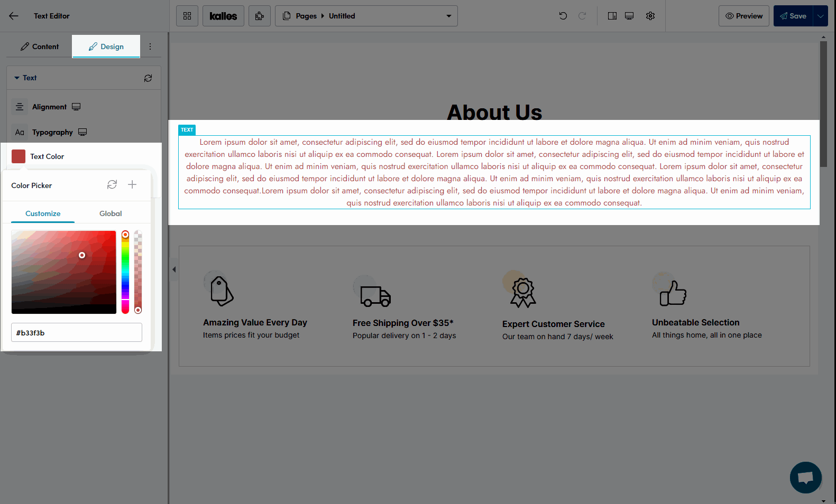Screen dimensions: 836x504
Task: Click the Save button
Action: 793,16
